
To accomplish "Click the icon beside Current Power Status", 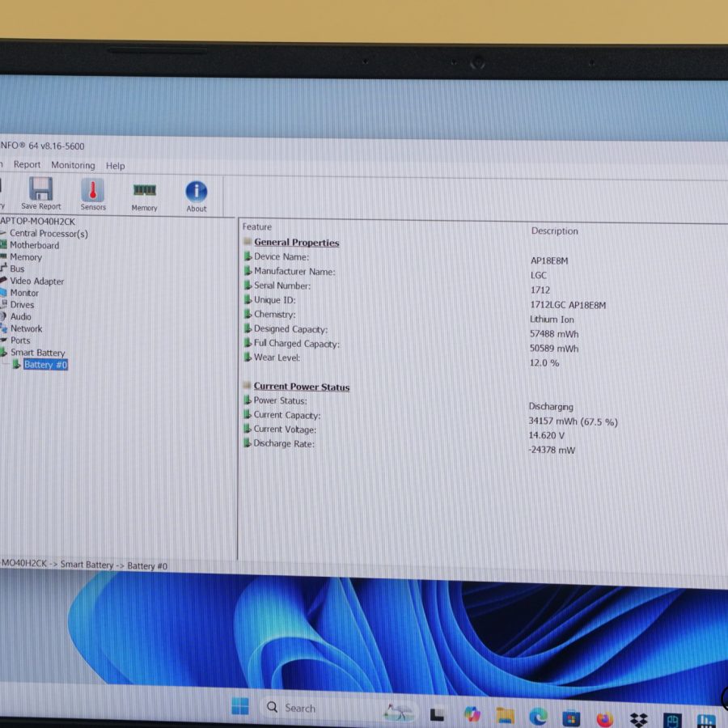I will [248, 385].
